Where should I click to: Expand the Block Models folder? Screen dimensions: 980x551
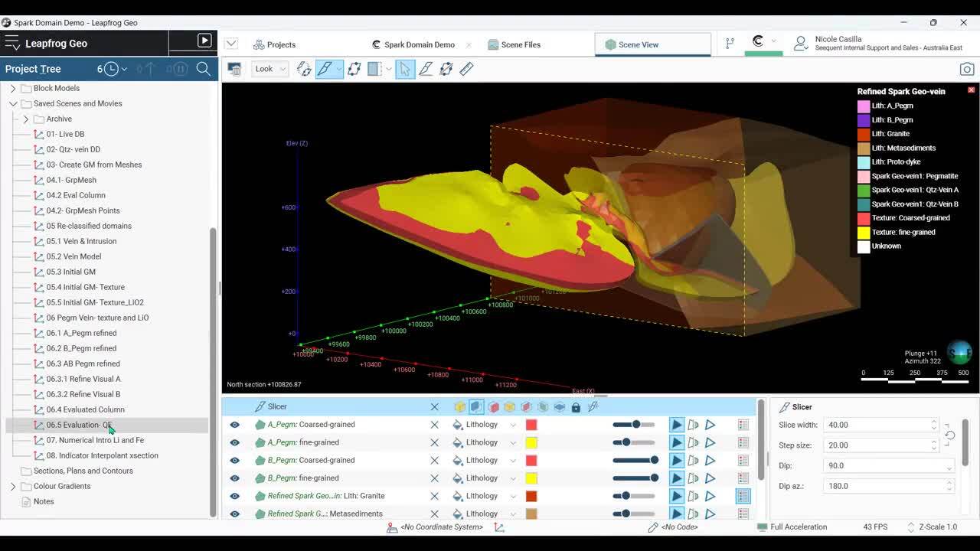[x=12, y=88]
